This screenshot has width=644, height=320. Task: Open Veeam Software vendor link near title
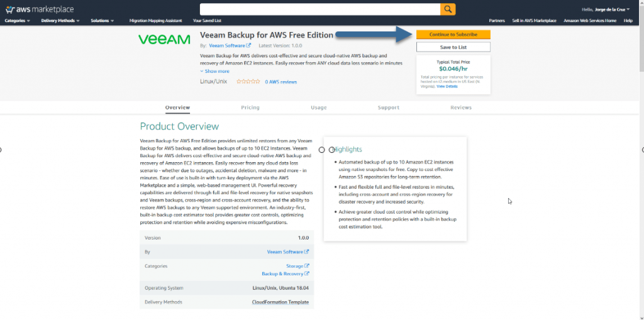pyautogui.click(x=230, y=46)
